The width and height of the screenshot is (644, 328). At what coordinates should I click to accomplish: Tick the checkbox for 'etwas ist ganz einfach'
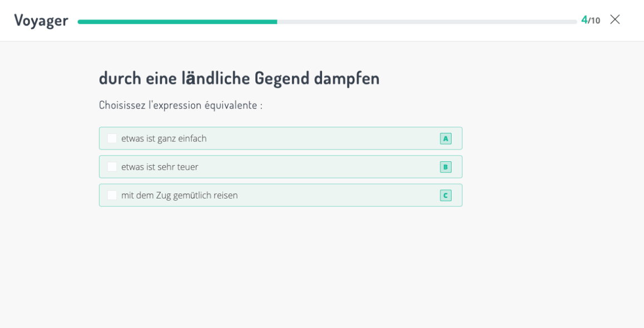[x=112, y=138]
